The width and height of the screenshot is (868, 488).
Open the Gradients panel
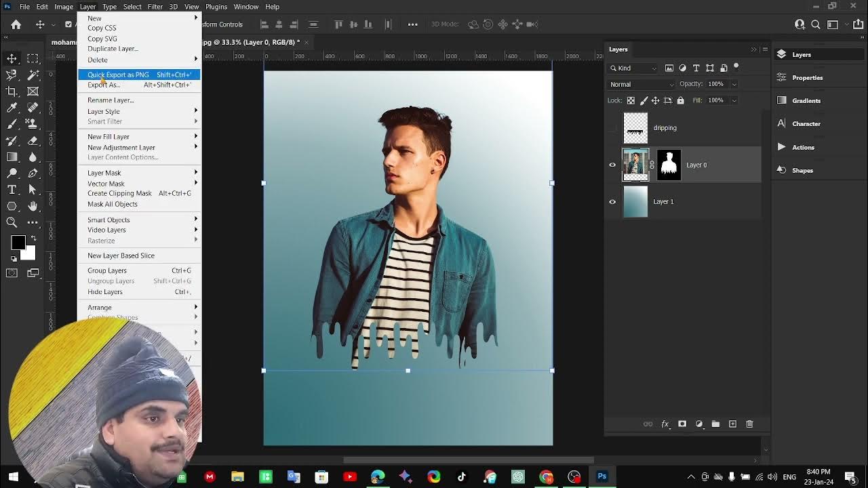(806, 101)
